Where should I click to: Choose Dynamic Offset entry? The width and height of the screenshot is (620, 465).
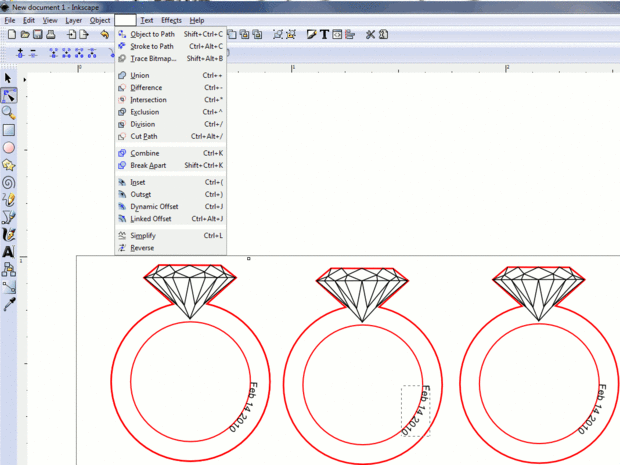tap(170, 206)
